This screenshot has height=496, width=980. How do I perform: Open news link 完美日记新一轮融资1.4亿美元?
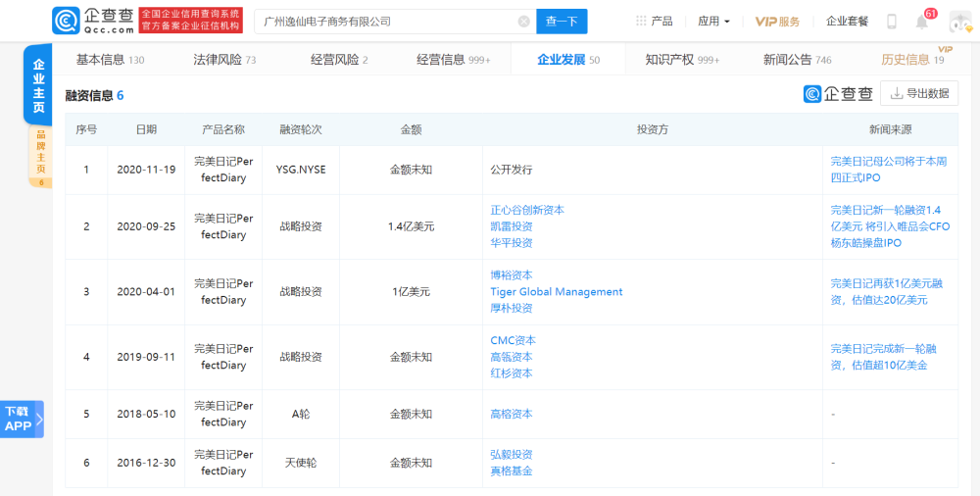[x=890, y=226]
